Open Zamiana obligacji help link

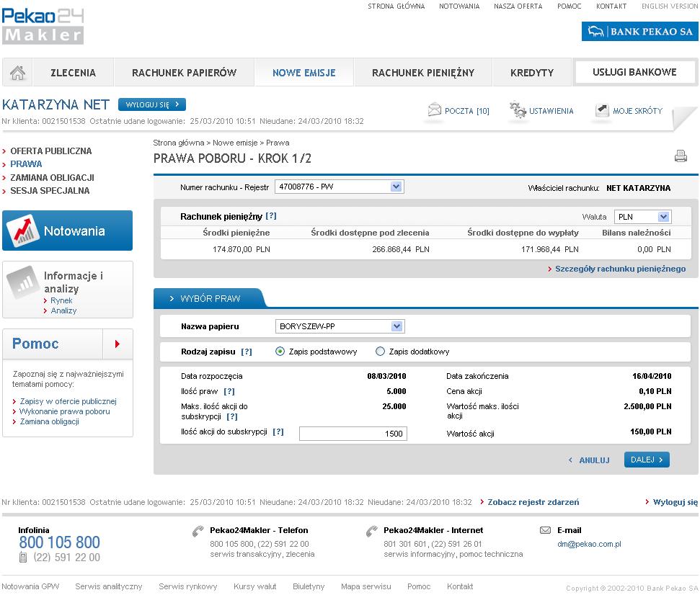(49, 421)
